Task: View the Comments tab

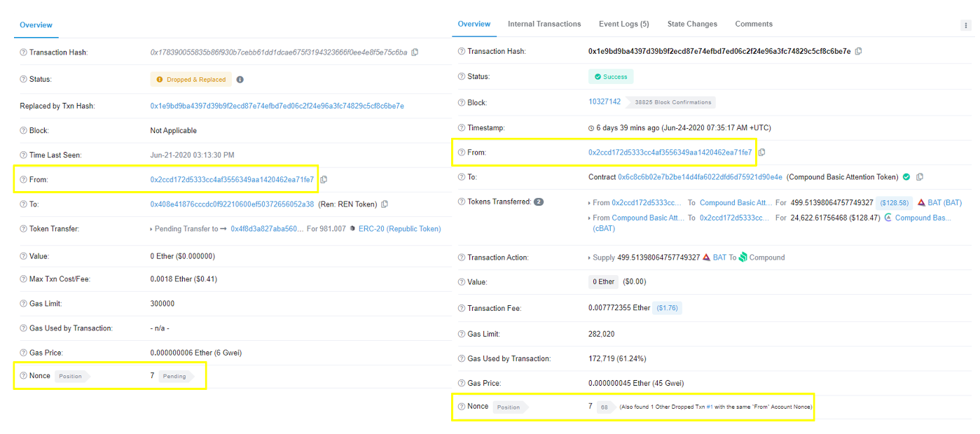Action: point(754,24)
